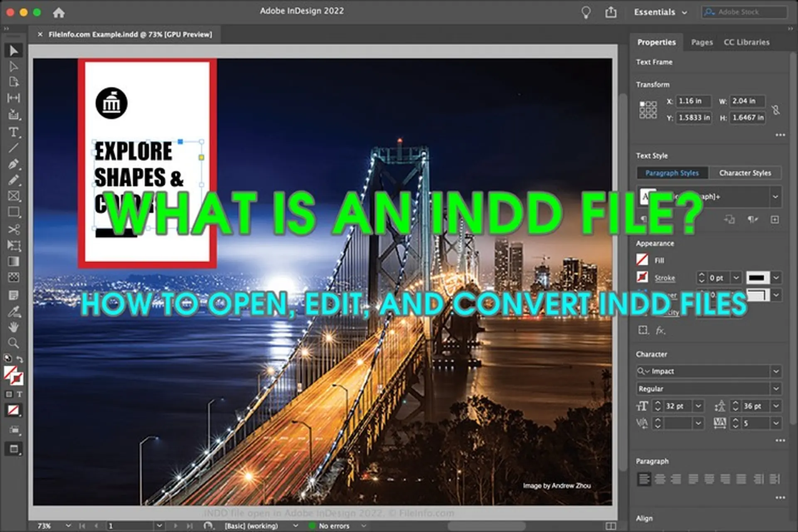The image size is (798, 532).
Task: Open the font size dropdown
Action: [x=697, y=406]
